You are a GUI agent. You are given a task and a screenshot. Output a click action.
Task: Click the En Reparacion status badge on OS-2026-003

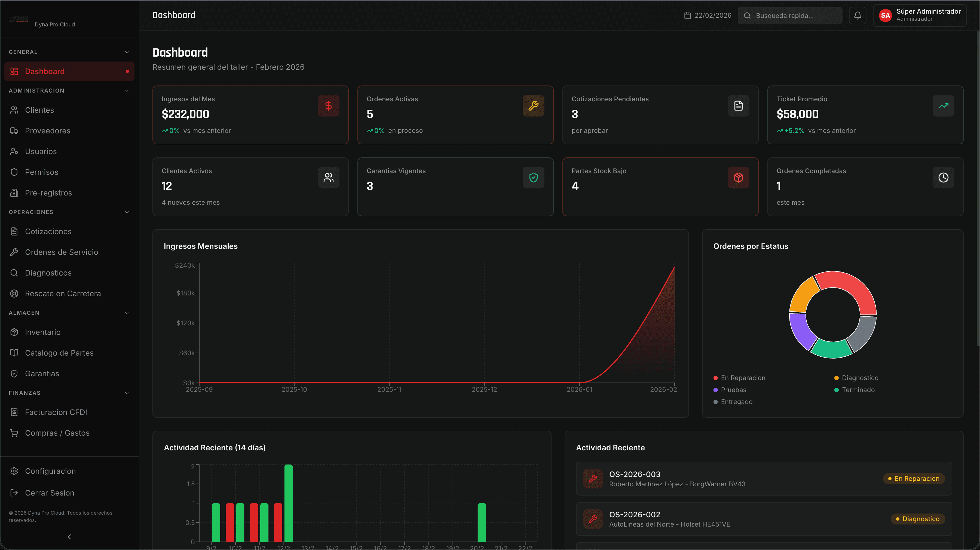[x=914, y=478]
